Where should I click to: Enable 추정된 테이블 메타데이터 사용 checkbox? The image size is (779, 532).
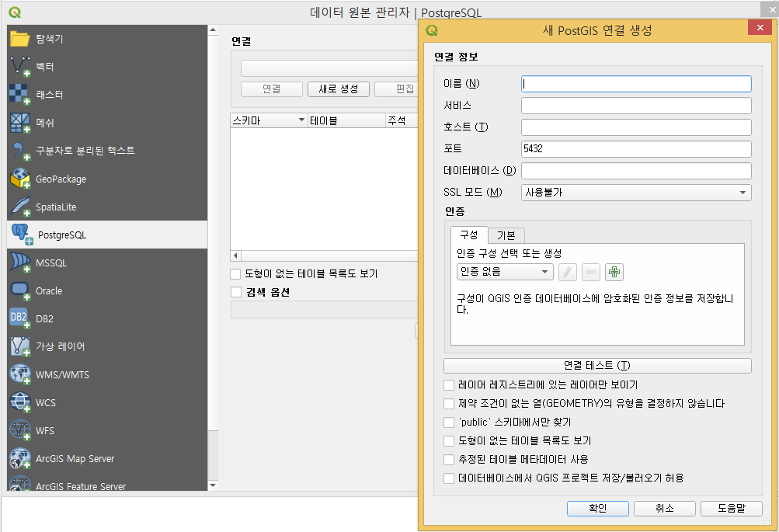pos(449,460)
